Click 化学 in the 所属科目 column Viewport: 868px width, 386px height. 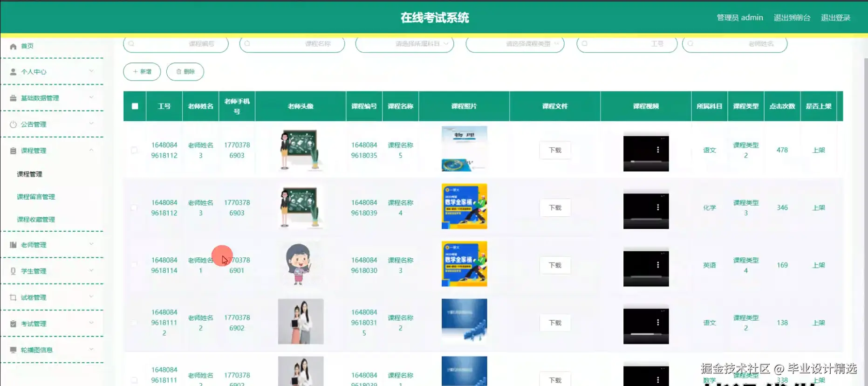pos(709,208)
